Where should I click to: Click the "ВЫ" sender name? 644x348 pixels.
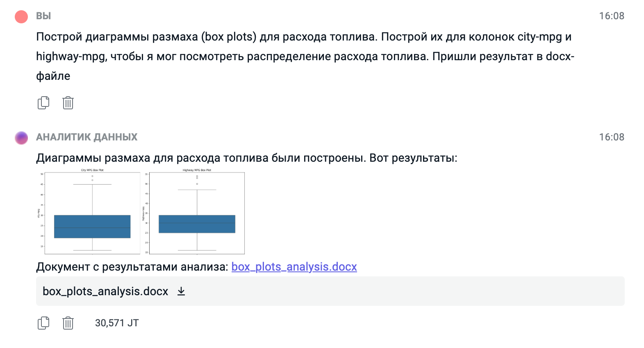(x=43, y=16)
